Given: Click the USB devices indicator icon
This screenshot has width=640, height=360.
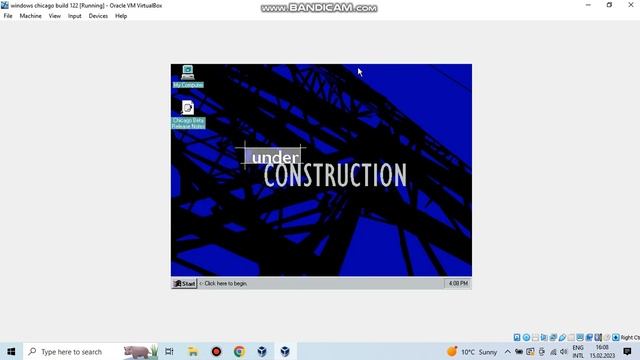Looking at the screenshot, I should [x=562, y=337].
